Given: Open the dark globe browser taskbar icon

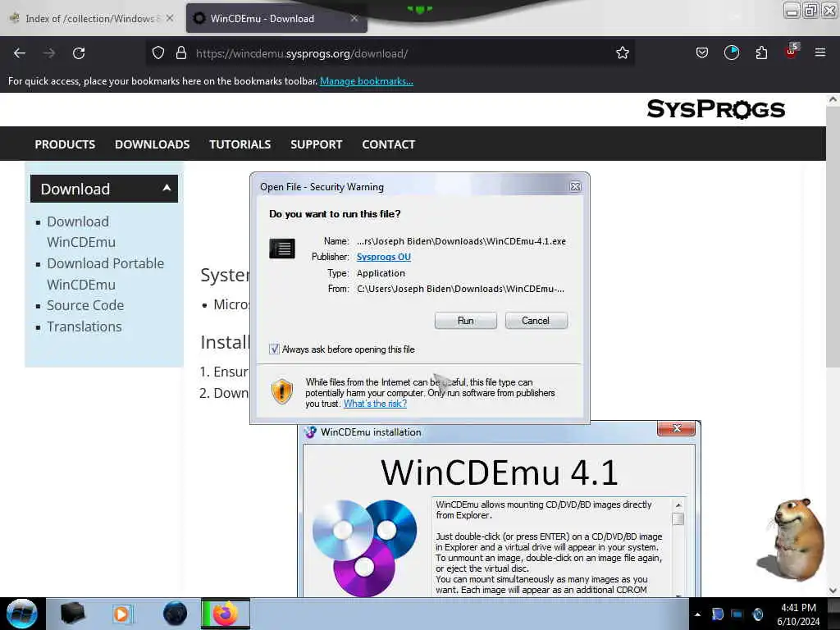Looking at the screenshot, I should coord(175,614).
